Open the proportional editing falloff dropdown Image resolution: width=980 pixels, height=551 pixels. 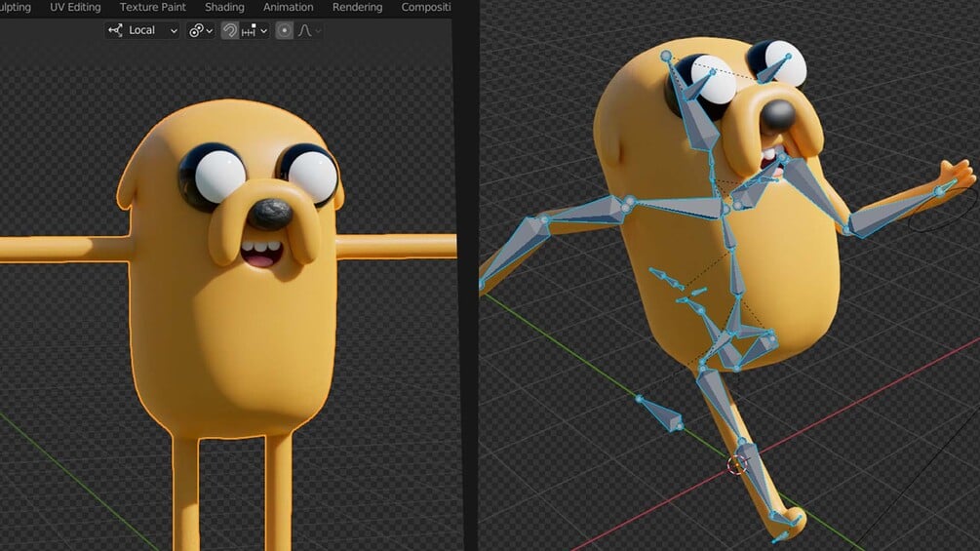pyautogui.click(x=309, y=30)
